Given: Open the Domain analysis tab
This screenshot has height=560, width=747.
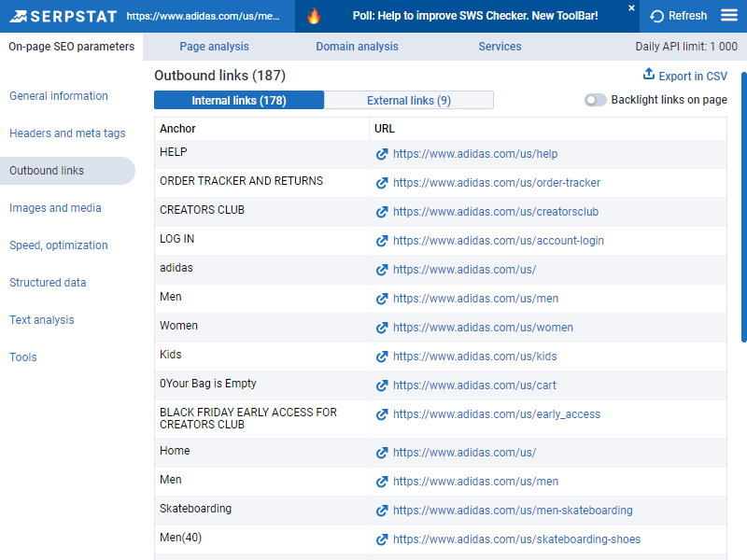Looking at the screenshot, I should [357, 47].
